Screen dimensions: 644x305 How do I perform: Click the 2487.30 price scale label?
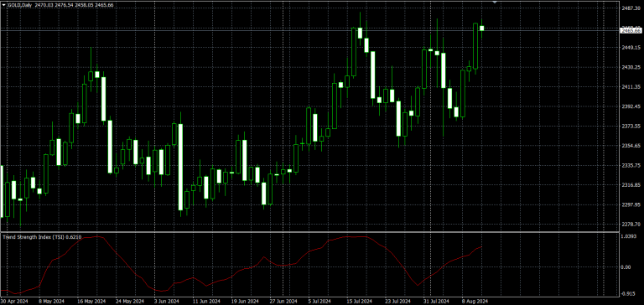[x=631, y=8]
